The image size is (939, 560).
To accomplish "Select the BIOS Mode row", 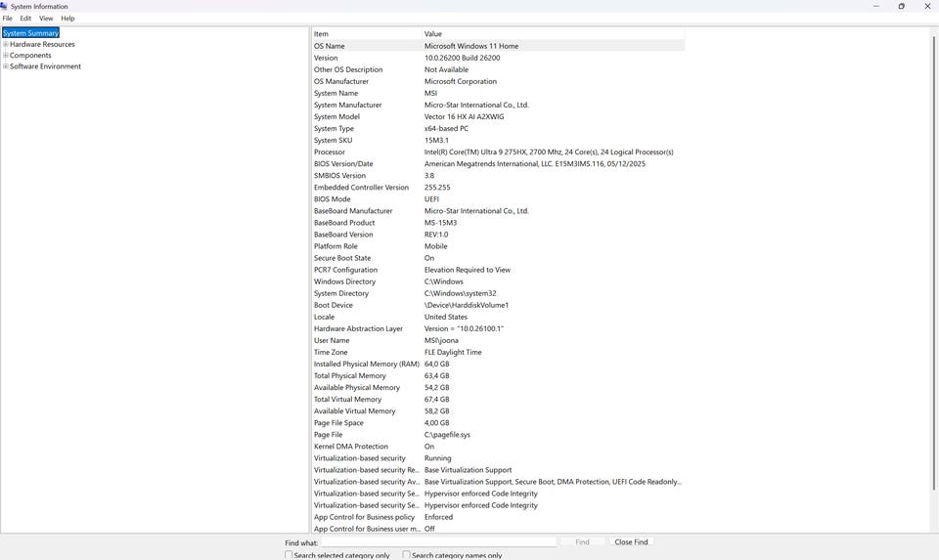I will [498, 199].
